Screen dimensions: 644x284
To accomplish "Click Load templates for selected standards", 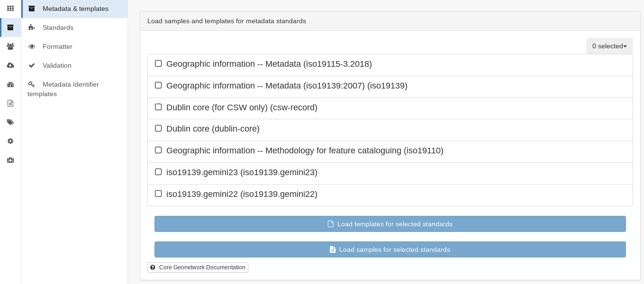I will pyautogui.click(x=390, y=224).
